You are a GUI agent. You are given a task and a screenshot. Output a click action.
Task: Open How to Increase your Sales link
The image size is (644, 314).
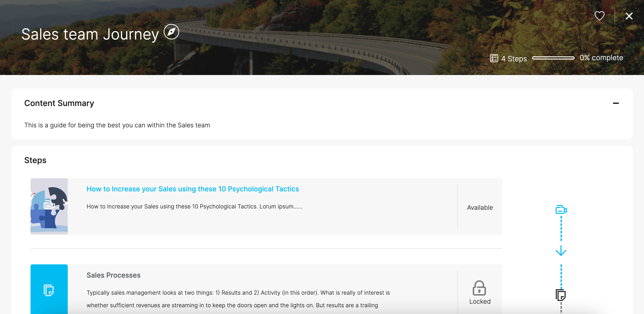point(193,189)
